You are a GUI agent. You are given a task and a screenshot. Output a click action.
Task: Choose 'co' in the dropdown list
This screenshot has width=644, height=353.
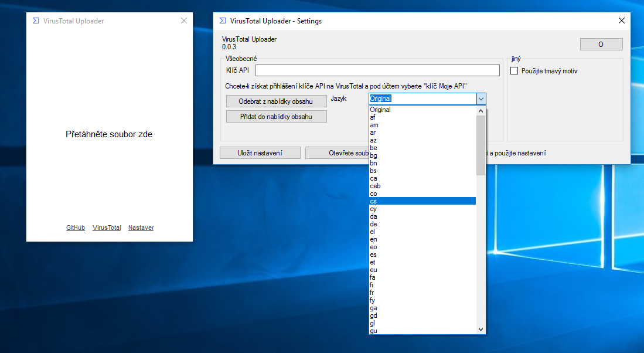(422, 194)
